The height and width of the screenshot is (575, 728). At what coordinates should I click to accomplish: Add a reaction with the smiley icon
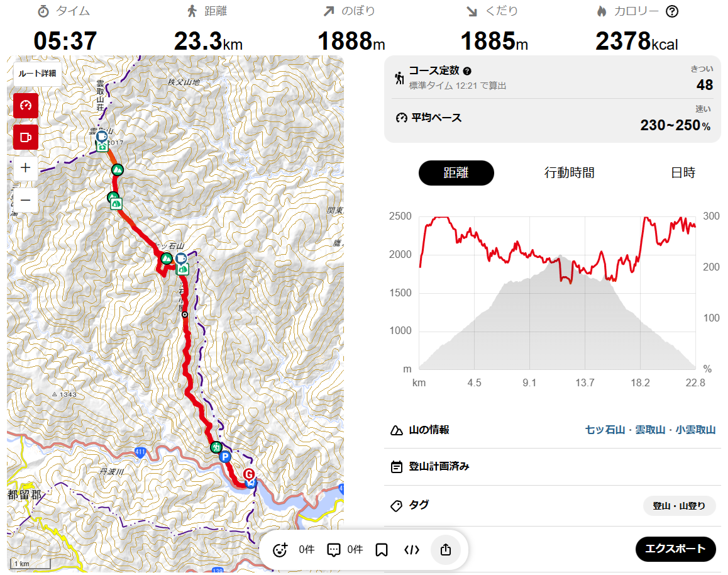pos(280,550)
